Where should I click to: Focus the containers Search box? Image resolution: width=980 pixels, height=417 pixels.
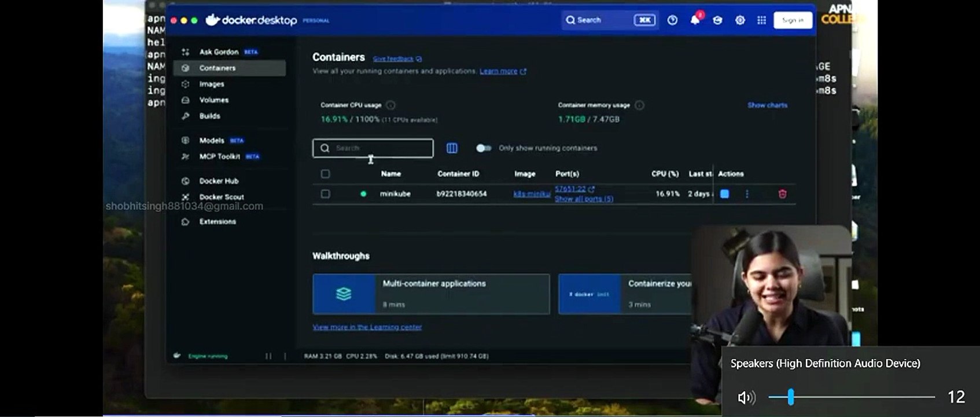point(373,148)
